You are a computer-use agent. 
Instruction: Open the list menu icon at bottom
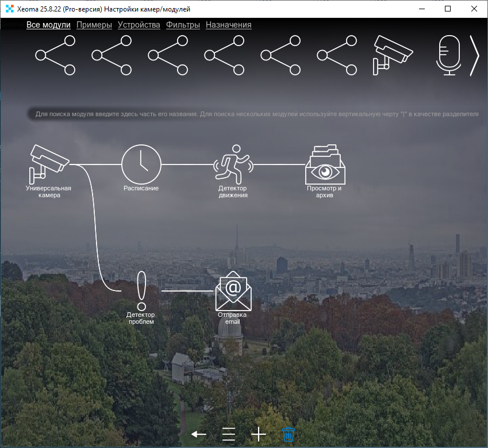(229, 434)
